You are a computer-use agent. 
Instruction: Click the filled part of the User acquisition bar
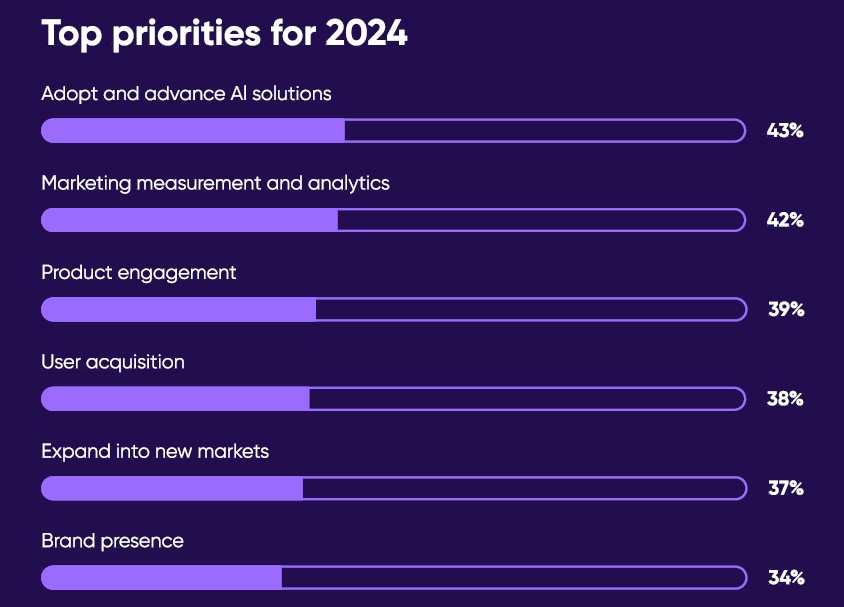point(175,399)
